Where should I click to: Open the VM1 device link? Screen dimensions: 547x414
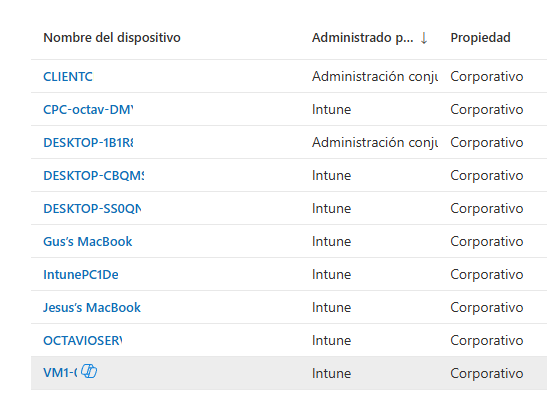tap(60, 372)
